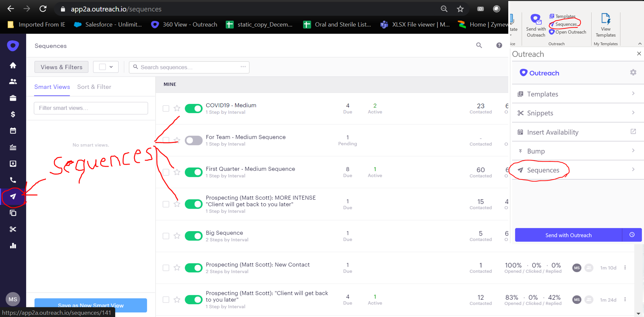The width and height of the screenshot is (644, 317).
Task: Open the Snippets scissors icon in sidebar
Action: 13,229
